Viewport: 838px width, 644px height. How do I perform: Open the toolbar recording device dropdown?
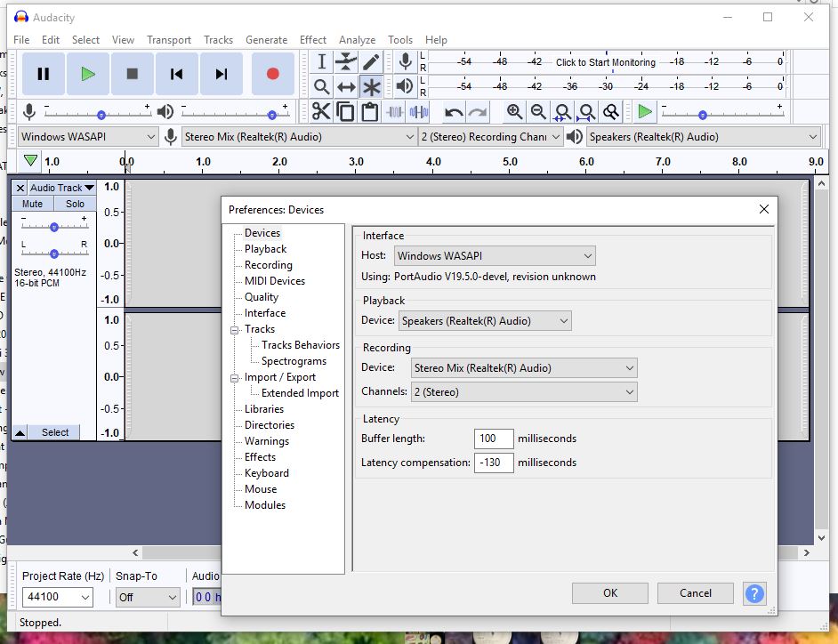pos(299,137)
